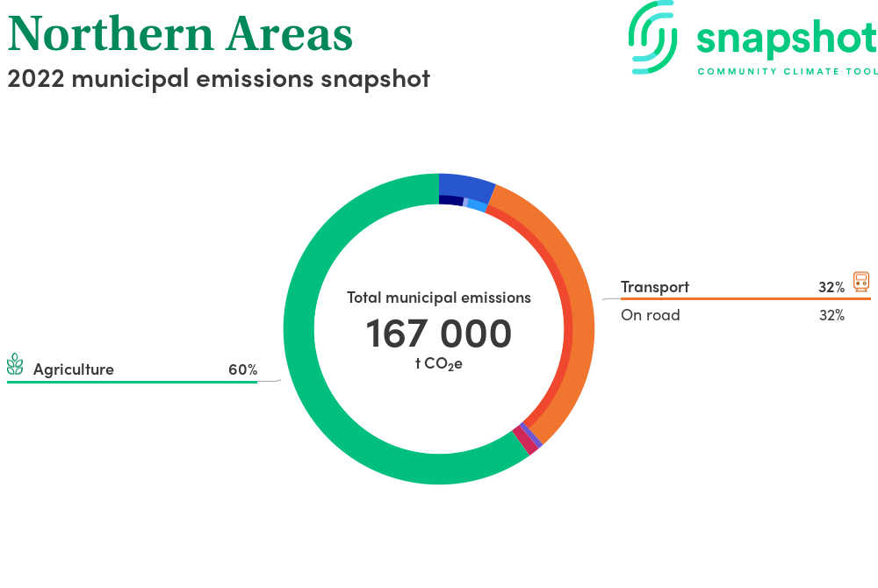Click the Transport train icon

(x=861, y=282)
